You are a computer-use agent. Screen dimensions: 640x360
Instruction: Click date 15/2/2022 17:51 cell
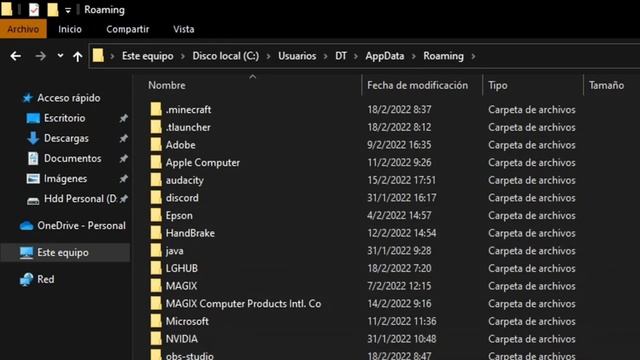click(x=401, y=180)
